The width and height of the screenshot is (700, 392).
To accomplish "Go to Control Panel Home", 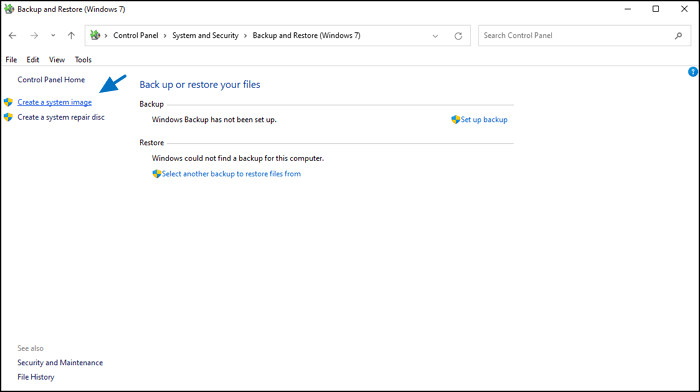I will [51, 79].
